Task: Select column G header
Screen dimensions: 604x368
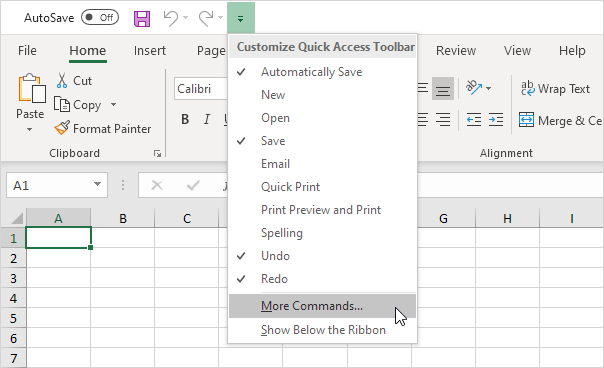Action: 443,218
